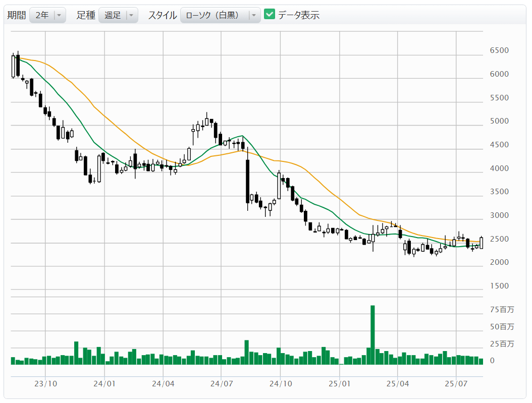
Task: Click the large black candle from August 2024
Action: click(x=247, y=181)
